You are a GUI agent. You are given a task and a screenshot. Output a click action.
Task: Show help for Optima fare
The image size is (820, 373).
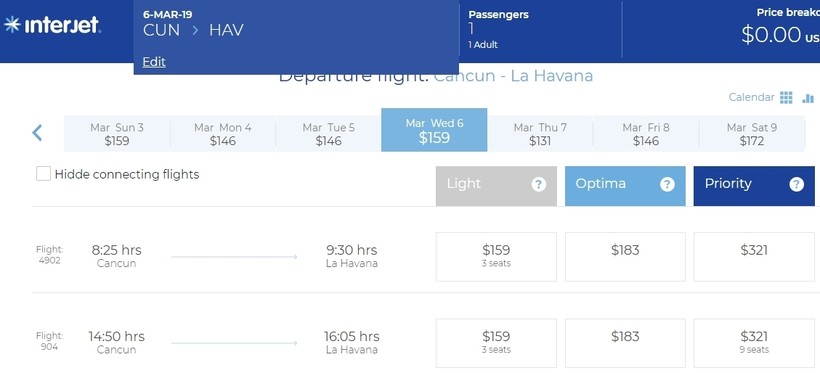tap(667, 184)
